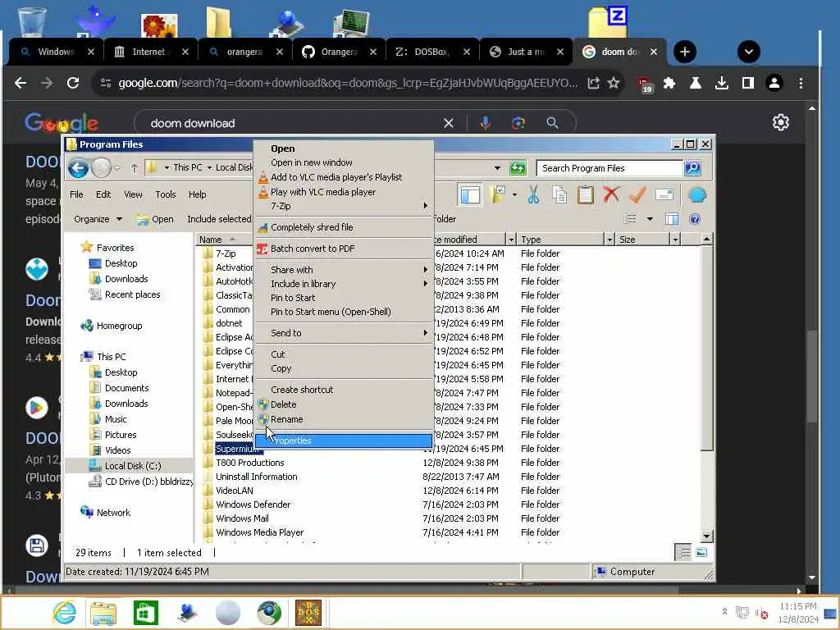This screenshot has height=630, width=840.
Task: Select the Windows Defender folder
Action: pos(253,504)
